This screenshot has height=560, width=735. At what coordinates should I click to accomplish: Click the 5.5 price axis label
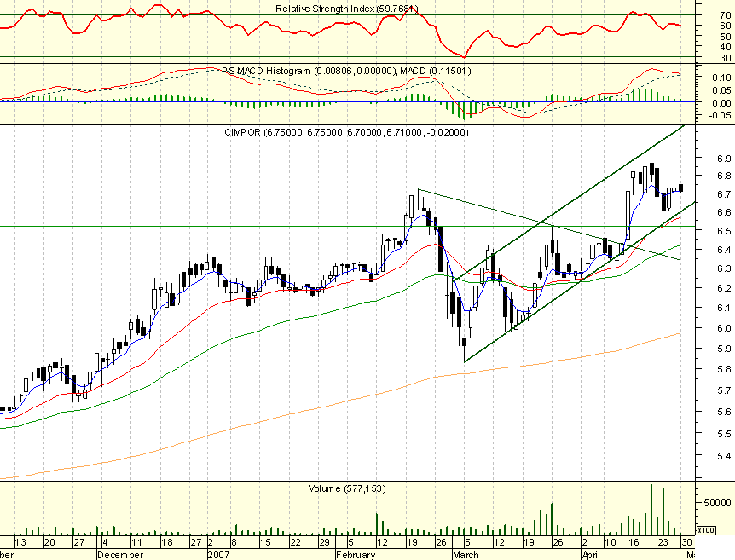click(724, 435)
